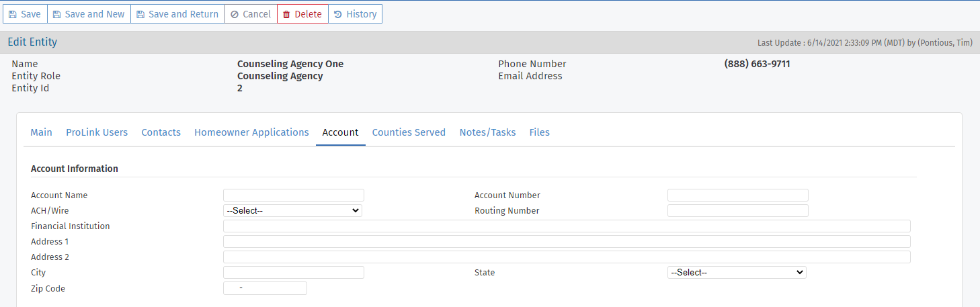Image resolution: width=980 pixels, height=307 pixels.
Task: Click the Save button with disk icon
Action: point(25,14)
